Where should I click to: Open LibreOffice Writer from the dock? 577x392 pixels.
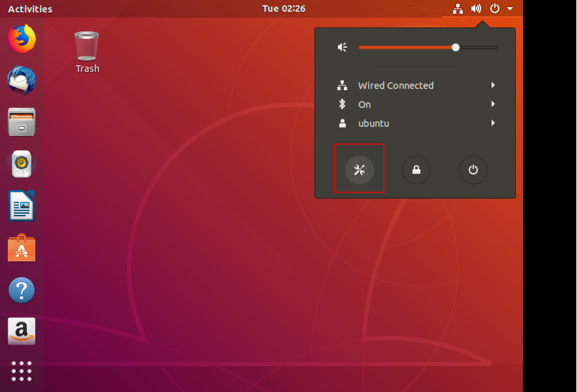click(x=22, y=206)
